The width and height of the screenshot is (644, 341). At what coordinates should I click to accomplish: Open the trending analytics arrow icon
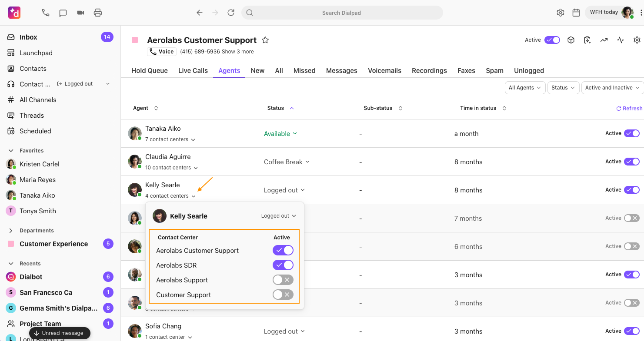pyautogui.click(x=604, y=40)
